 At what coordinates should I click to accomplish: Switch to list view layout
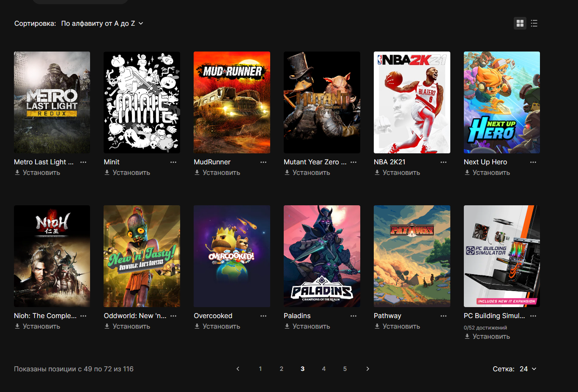click(534, 23)
